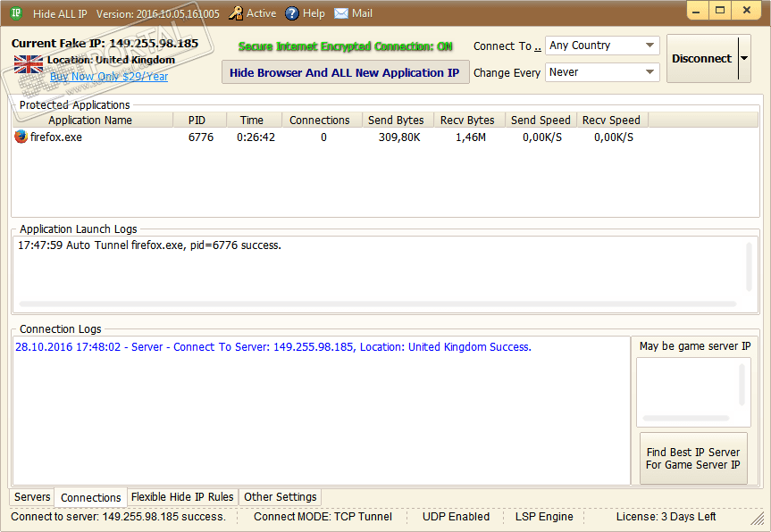Sort by Send Speed column header

(541, 120)
